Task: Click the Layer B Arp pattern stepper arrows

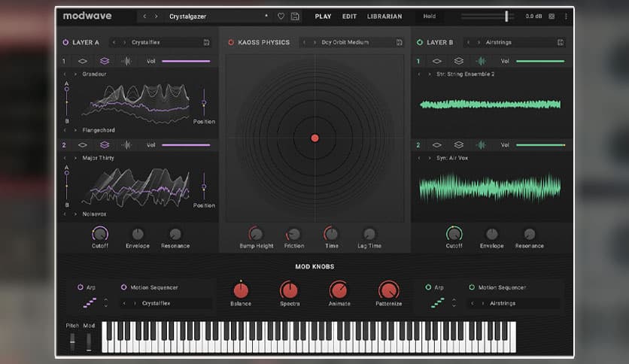Action: tap(454, 302)
